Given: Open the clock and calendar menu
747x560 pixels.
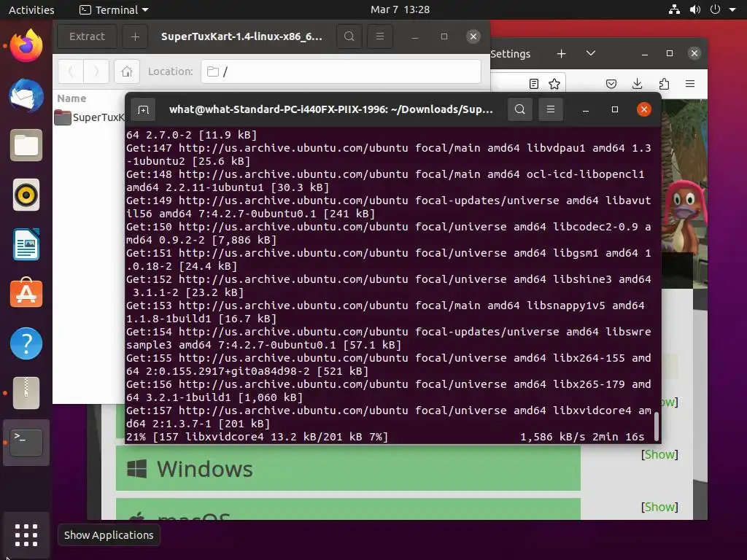Looking at the screenshot, I should point(400,9).
